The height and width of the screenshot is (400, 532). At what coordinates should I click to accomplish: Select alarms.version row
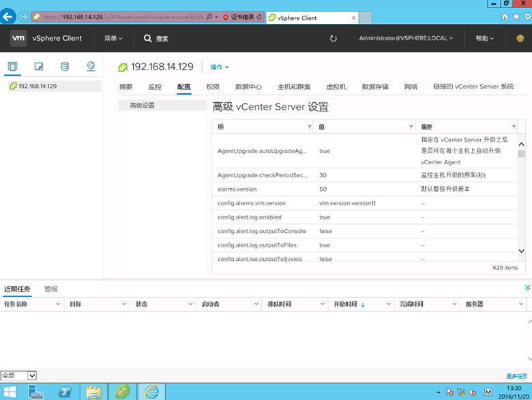tap(364, 189)
